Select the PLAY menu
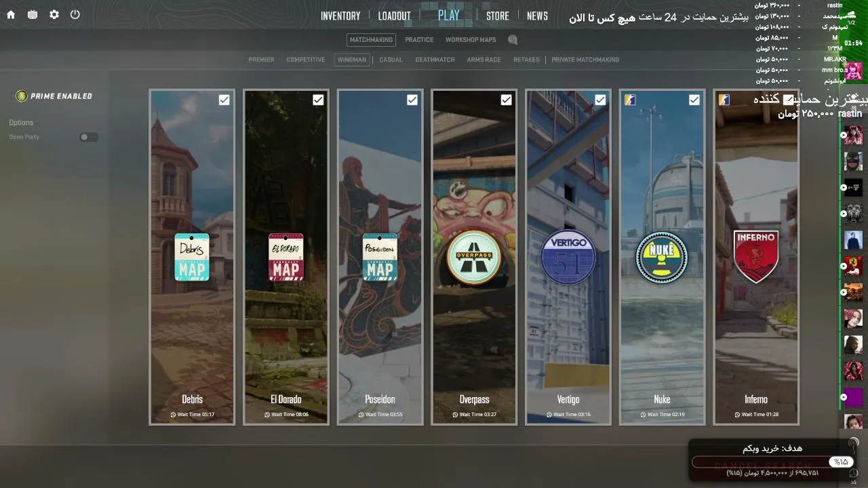This screenshot has width=868, height=488. pyautogui.click(x=449, y=16)
